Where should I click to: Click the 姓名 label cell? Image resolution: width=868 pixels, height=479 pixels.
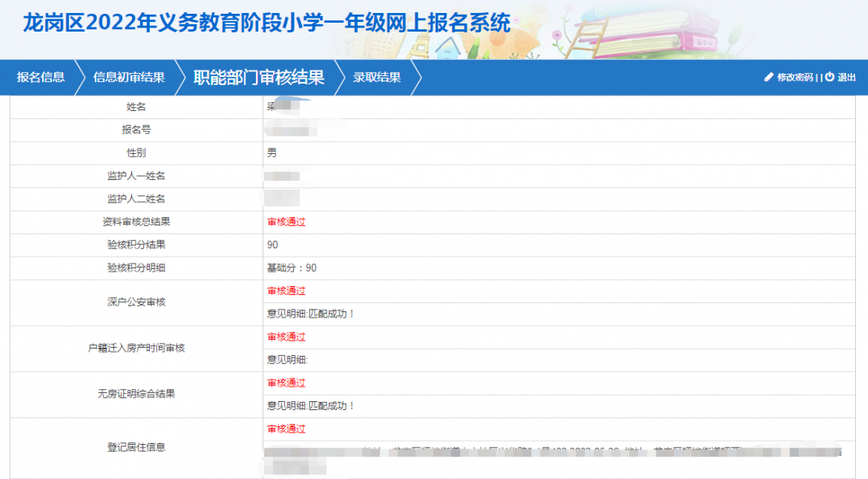pyautogui.click(x=136, y=107)
